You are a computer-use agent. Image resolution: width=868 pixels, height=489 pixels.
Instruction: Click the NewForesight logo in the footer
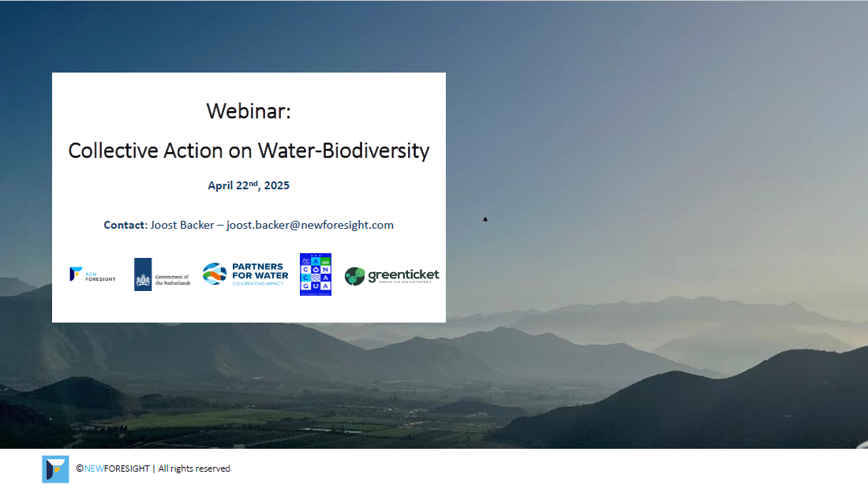[x=55, y=468]
